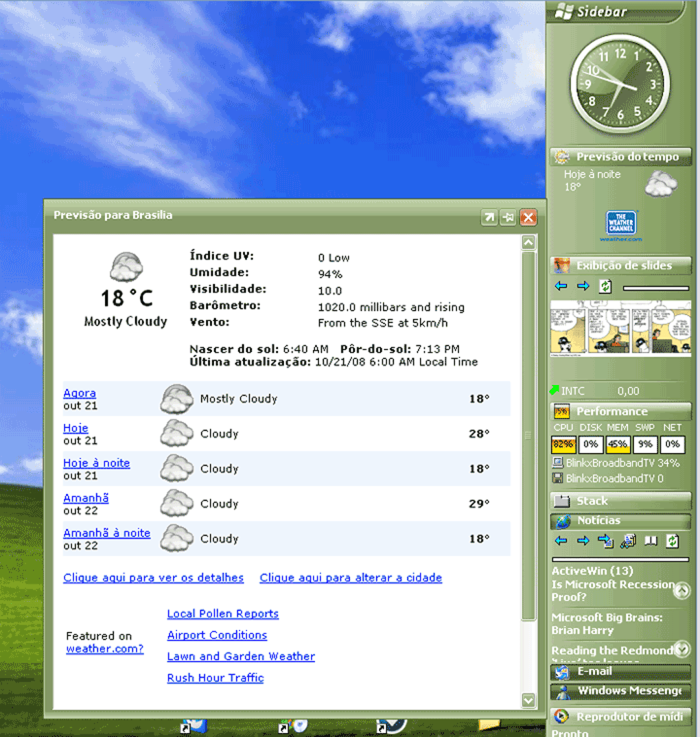This screenshot has height=737, width=700.
Task: Open Lawn and Garden Weather link
Action: (241, 656)
